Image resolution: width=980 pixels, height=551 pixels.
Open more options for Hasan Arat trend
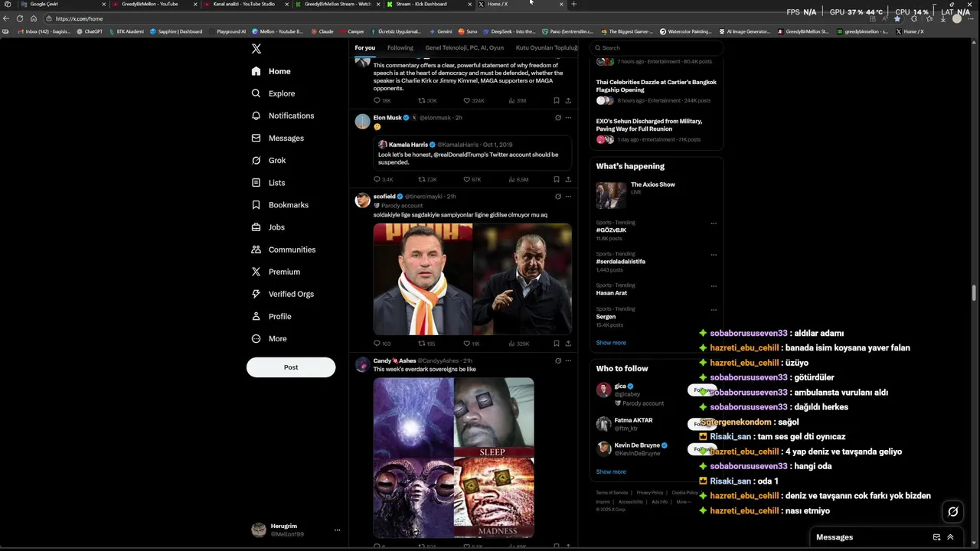pyautogui.click(x=714, y=286)
